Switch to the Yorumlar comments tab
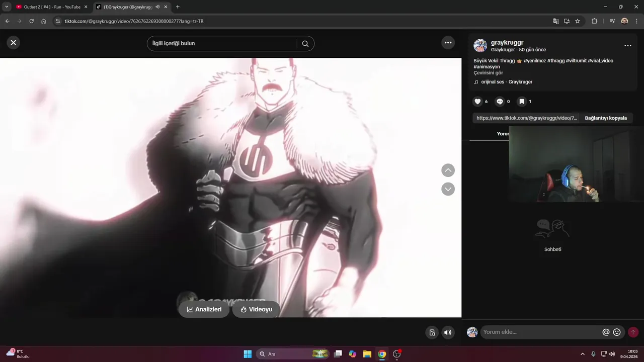This screenshot has width=644, height=362. [x=503, y=134]
